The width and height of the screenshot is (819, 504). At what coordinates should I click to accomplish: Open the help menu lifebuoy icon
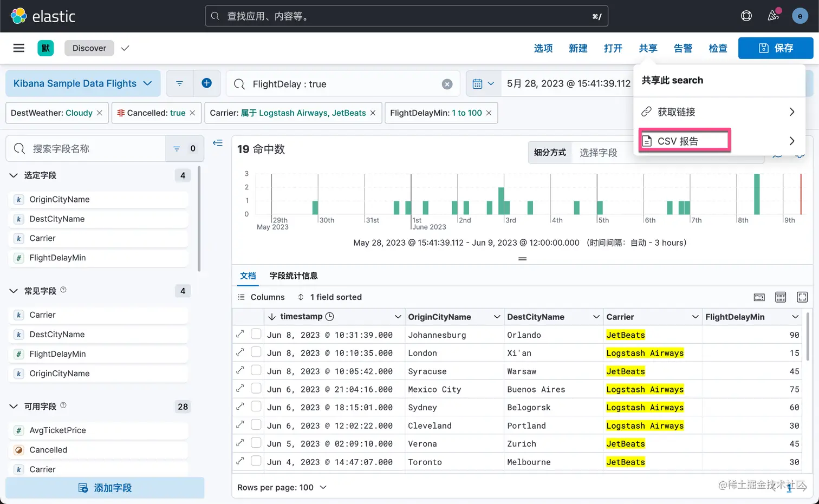tap(746, 16)
